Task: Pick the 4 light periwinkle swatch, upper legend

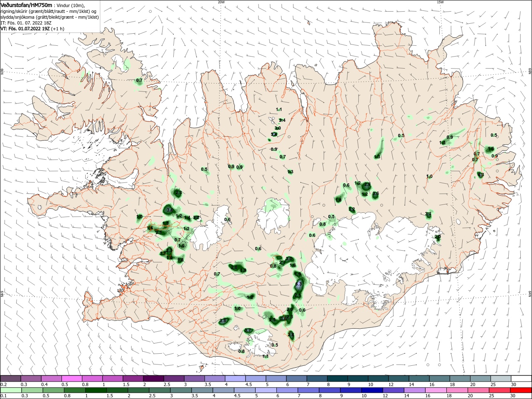Action: pyautogui.click(x=235, y=379)
